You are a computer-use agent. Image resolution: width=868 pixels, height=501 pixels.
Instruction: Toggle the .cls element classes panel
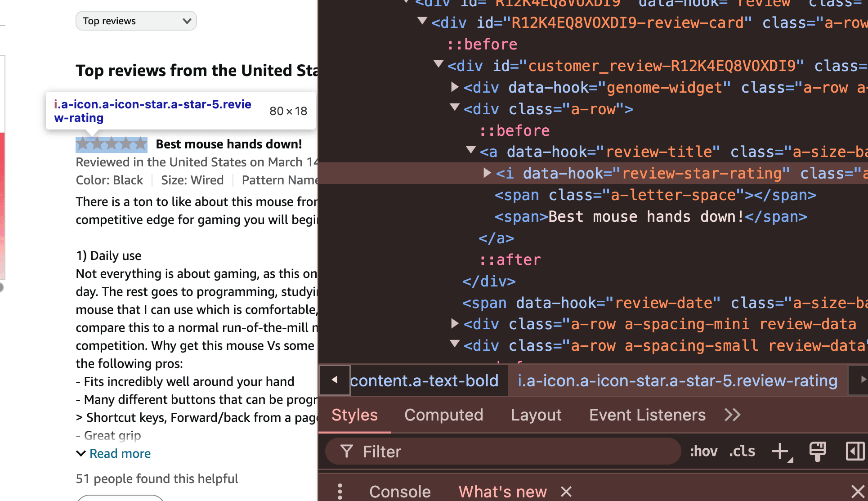pyautogui.click(x=742, y=451)
